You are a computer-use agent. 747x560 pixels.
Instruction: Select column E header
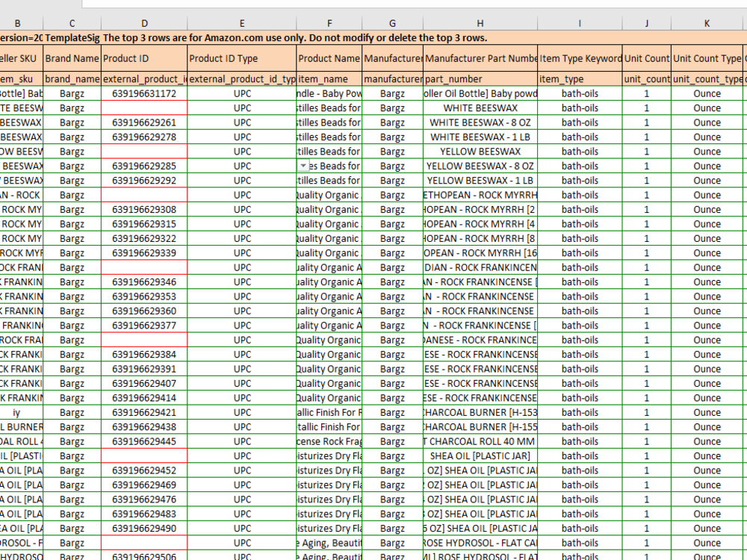click(x=242, y=23)
